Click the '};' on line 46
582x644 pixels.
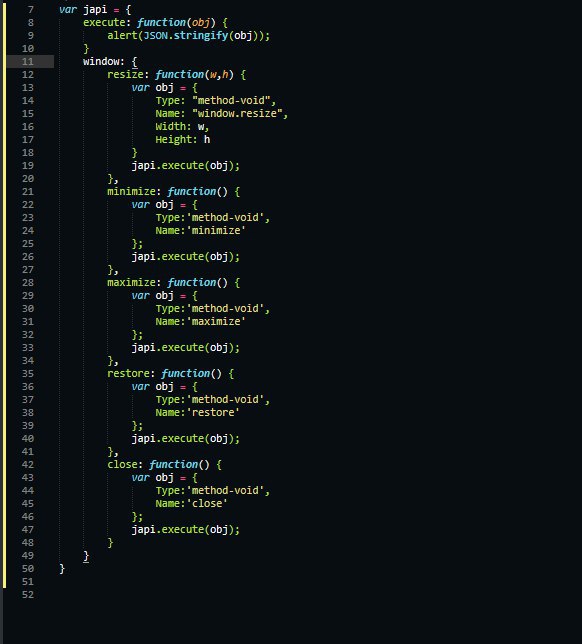click(137, 517)
